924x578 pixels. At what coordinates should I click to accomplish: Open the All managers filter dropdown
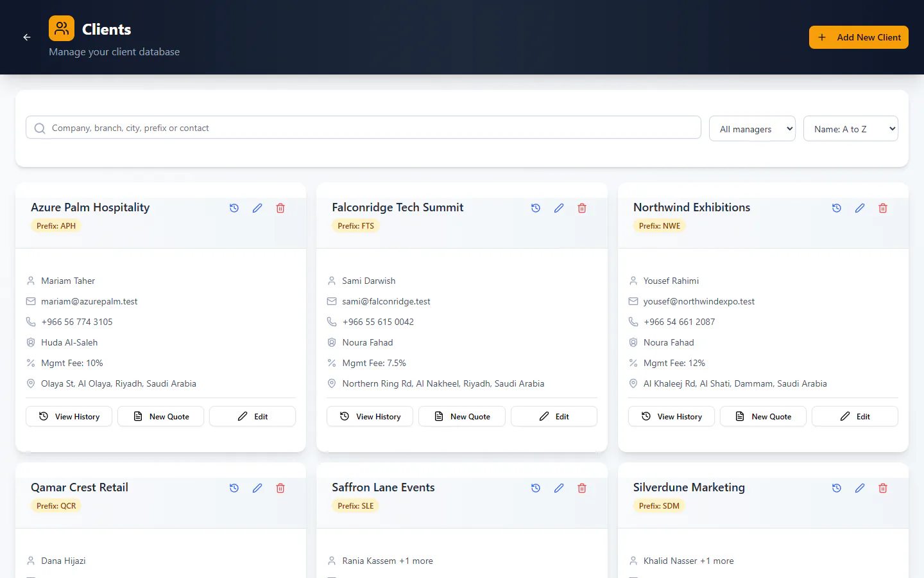click(x=752, y=128)
